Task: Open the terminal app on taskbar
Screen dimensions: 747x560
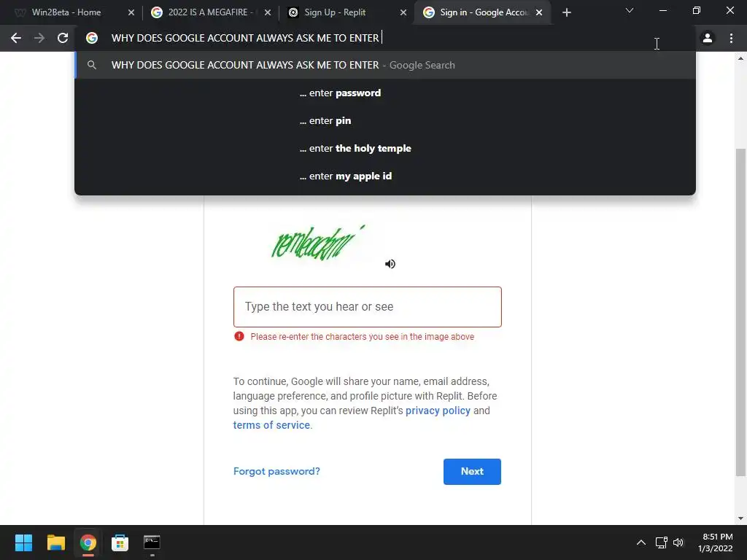Action: (x=152, y=542)
